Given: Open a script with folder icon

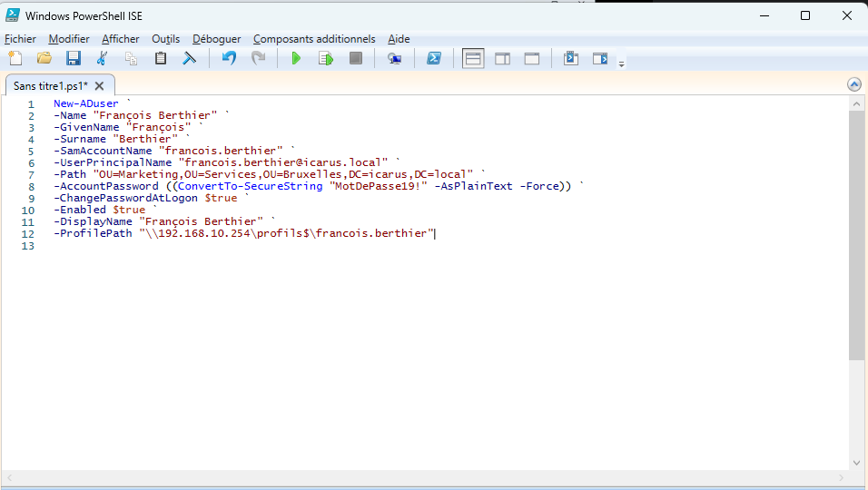Looking at the screenshot, I should pyautogui.click(x=44, y=58).
